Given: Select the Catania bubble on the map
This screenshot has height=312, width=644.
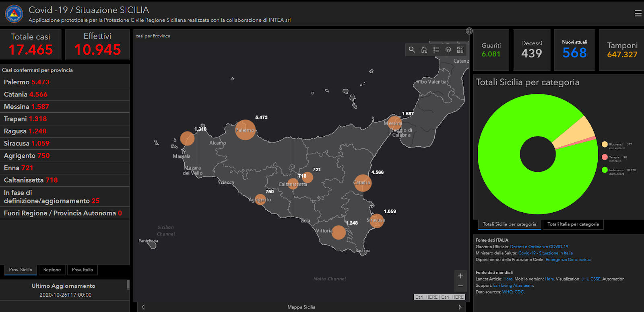Looking at the screenshot, I should [363, 183].
